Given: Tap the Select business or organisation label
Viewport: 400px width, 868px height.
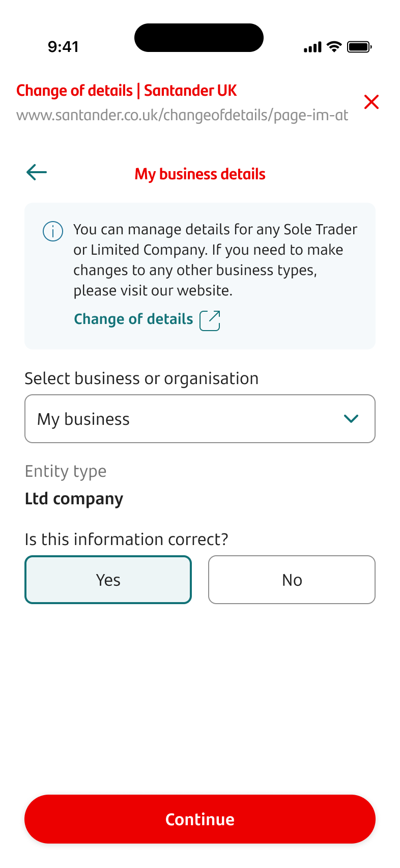Looking at the screenshot, I should click(141, 378).
